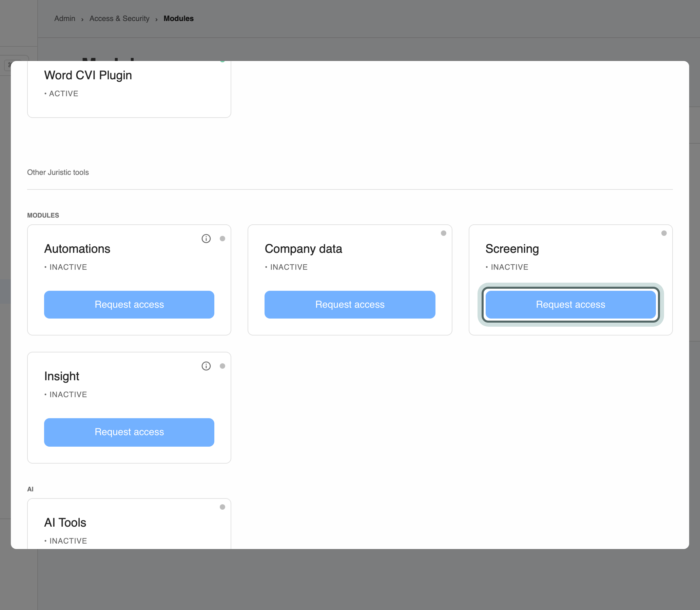Click the Company data status dot
This screenshot has height=610, width=700.
click(x=444, y=233)
